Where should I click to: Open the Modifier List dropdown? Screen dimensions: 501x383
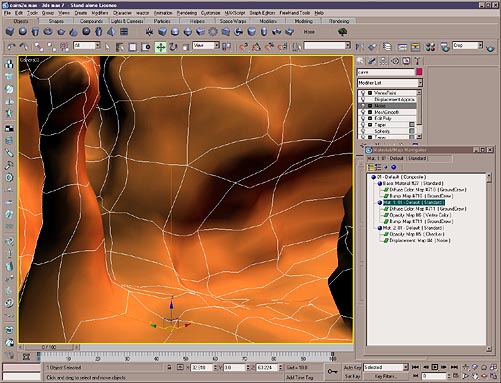tap(390, 82)
